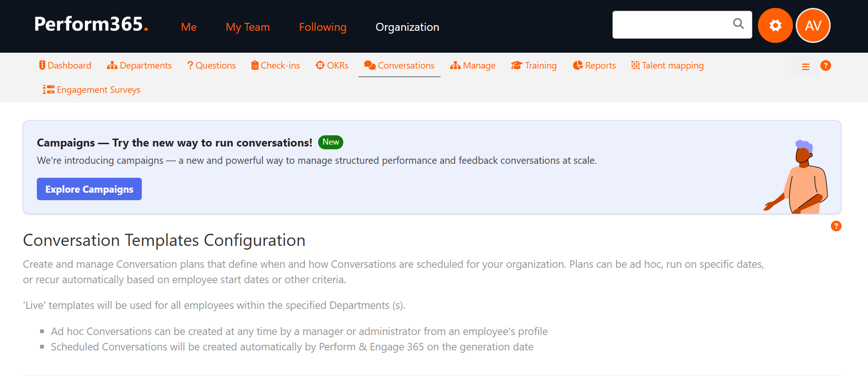Open Check-ins from the sub-navigation
The image size is (868, 377).
point(275,66)
